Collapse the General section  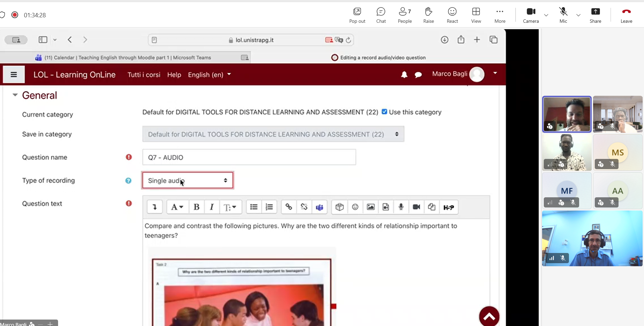click(15, 95)
